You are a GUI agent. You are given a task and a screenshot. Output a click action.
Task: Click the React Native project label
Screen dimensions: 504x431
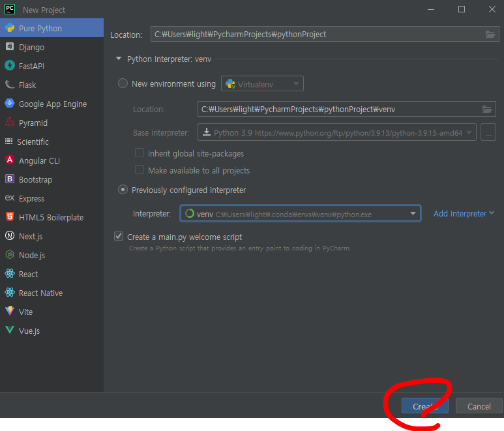coord(41,293)
